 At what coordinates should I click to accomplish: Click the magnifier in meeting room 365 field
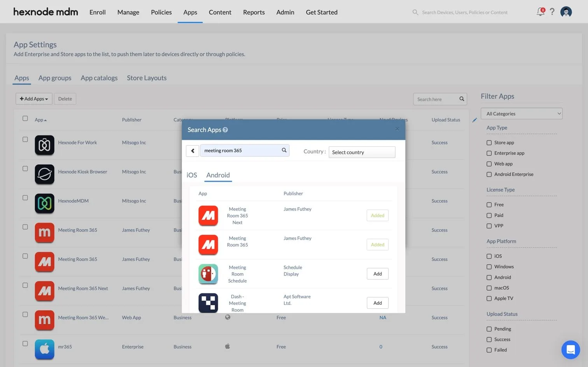pyautogui.click(x=284, y=150)
